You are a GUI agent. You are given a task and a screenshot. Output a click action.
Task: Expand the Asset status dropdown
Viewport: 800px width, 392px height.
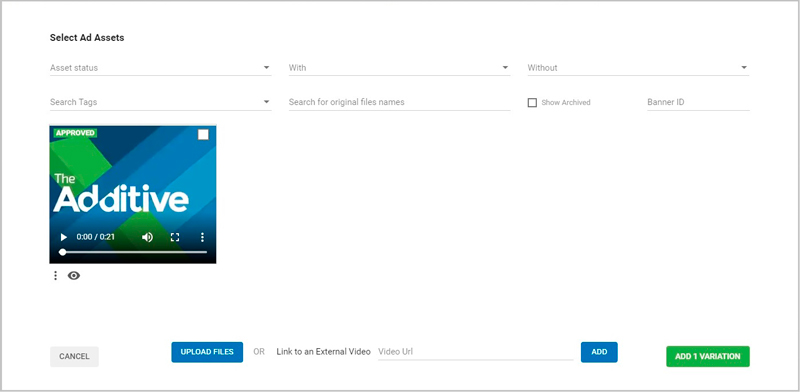(x=160, y=68)
